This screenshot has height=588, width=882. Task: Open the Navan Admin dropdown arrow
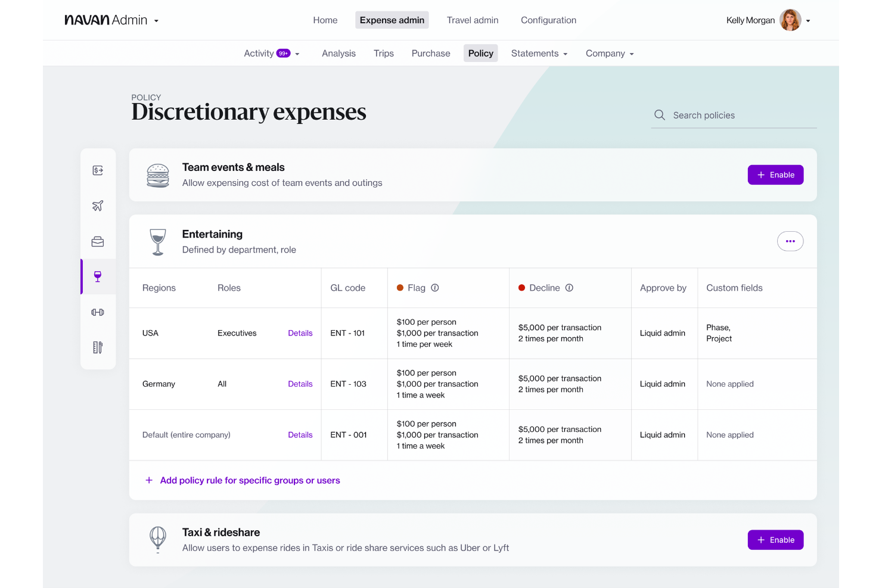157,20
